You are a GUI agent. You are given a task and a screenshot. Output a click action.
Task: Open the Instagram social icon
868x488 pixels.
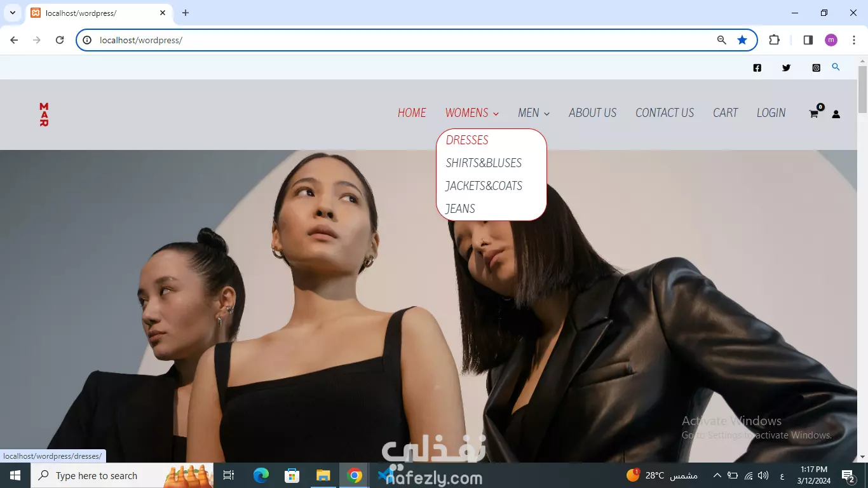pyautogui.click(x=817, y=68)
